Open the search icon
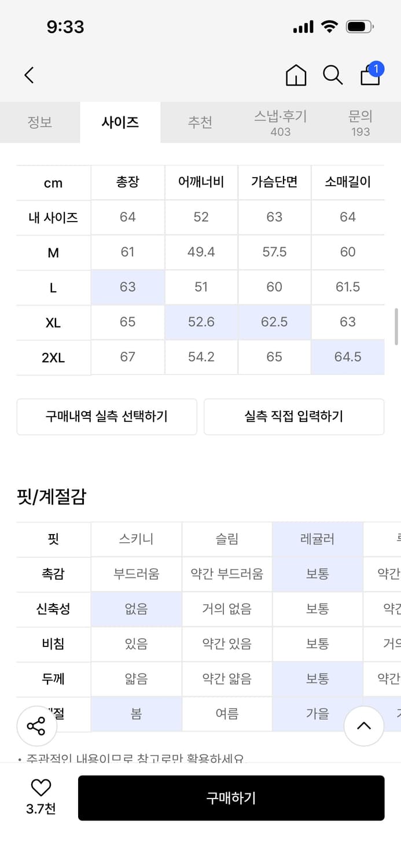Image resolution: width=401 pixels, height=868 pixels. (x=333, y=75)
